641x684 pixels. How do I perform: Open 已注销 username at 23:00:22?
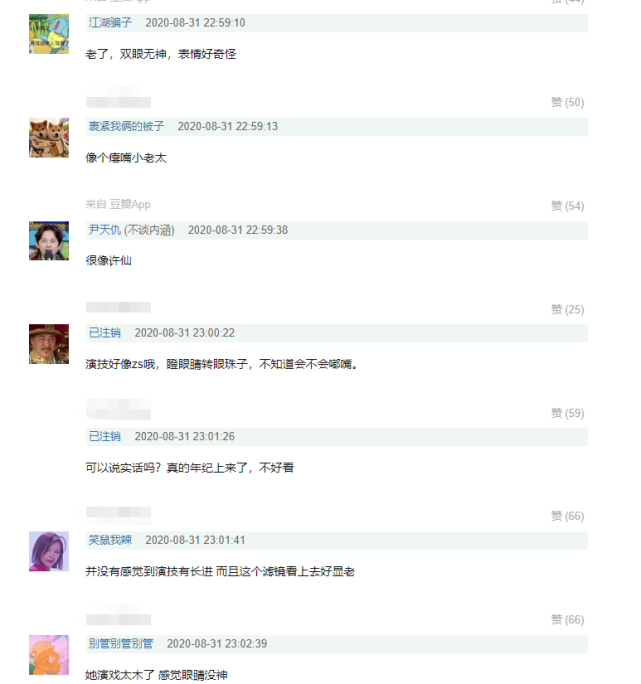click(105, 333)
